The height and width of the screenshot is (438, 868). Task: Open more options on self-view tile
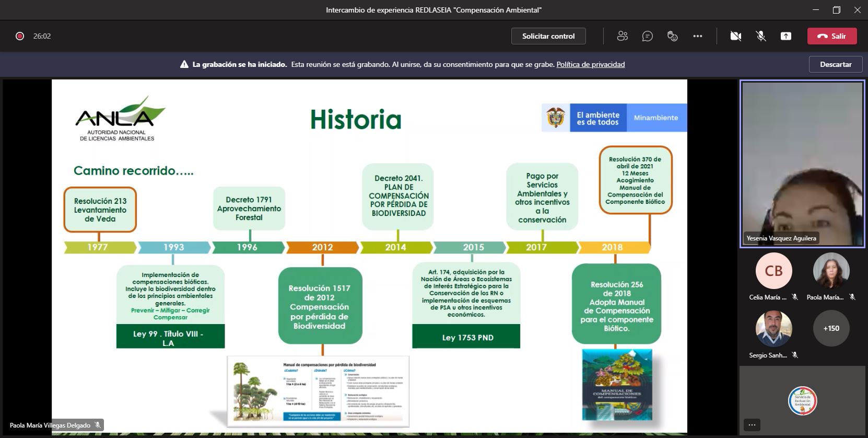pos(752,424)
